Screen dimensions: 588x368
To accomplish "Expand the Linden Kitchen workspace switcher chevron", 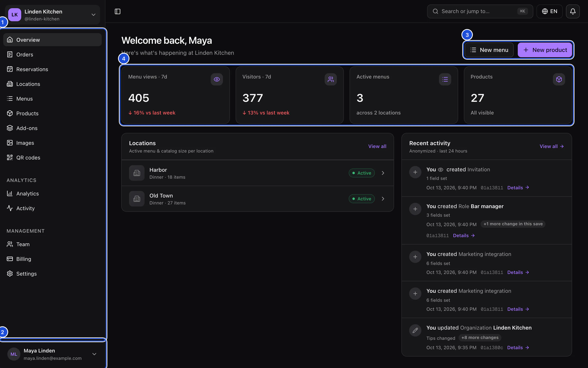I will [x=94, y=15].
